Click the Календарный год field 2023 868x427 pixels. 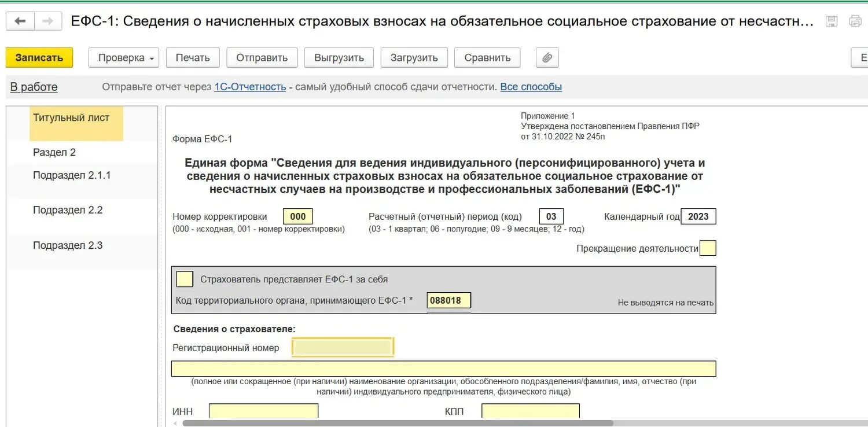coord(698,216)
